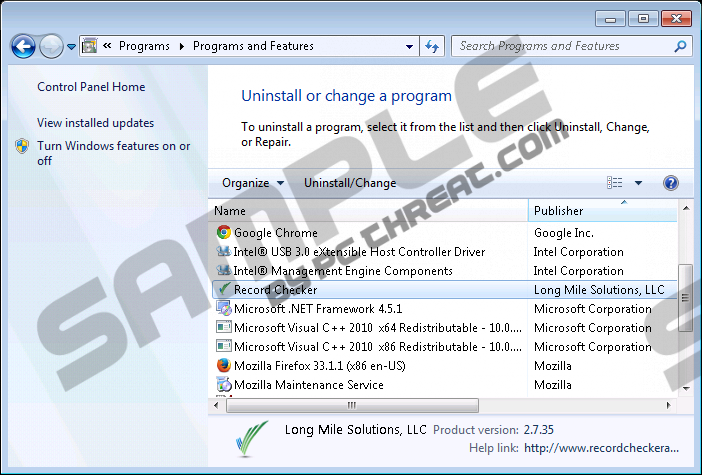Click the Back navigation arrow button
The height and width of the screenshot is (475, 702).
[23, 46]
